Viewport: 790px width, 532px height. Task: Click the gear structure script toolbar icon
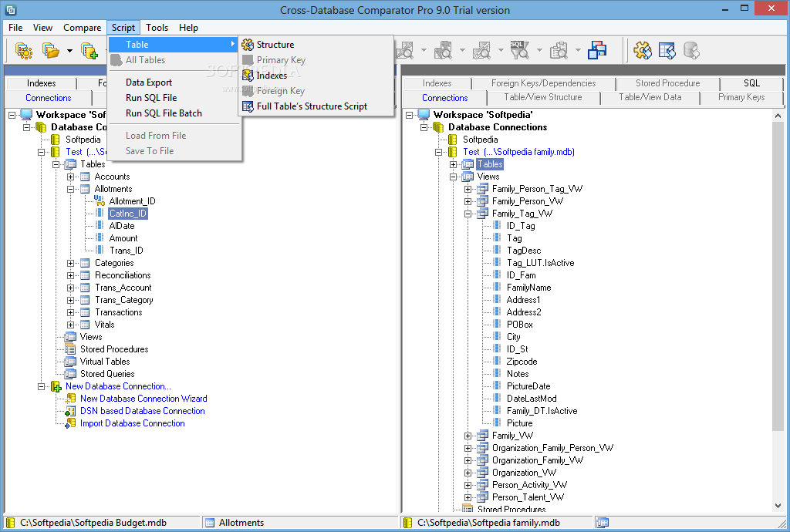pos(643,50)
